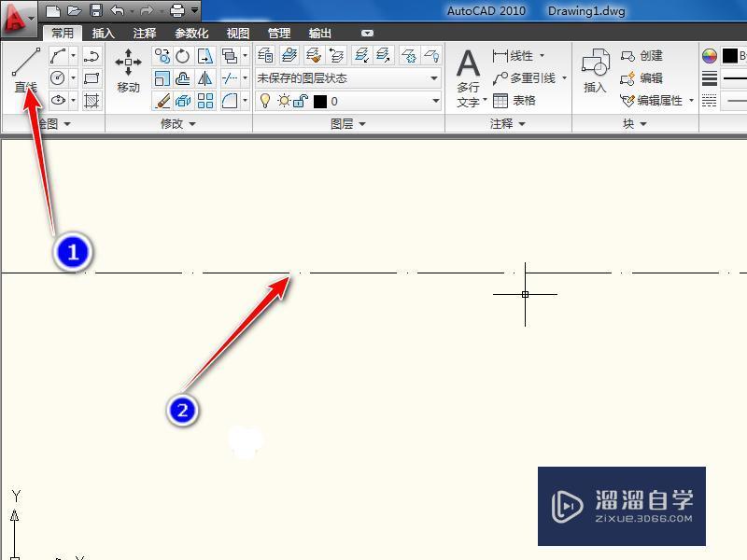Expand the arc tool options arrow
This screenshot has width=747, height=560.
[73, 56]
